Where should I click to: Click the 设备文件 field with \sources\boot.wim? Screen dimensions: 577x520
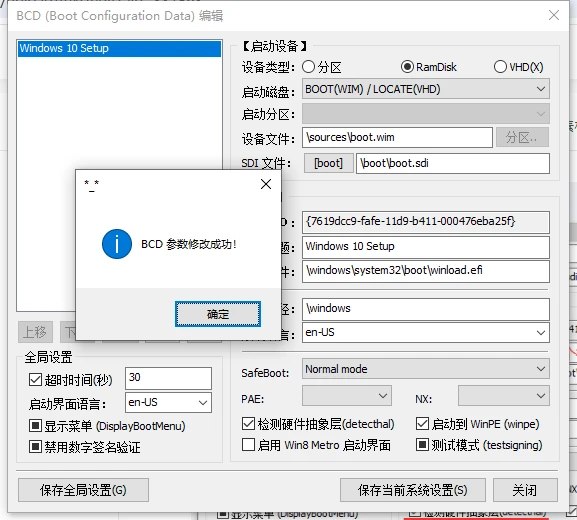(397, 138)
